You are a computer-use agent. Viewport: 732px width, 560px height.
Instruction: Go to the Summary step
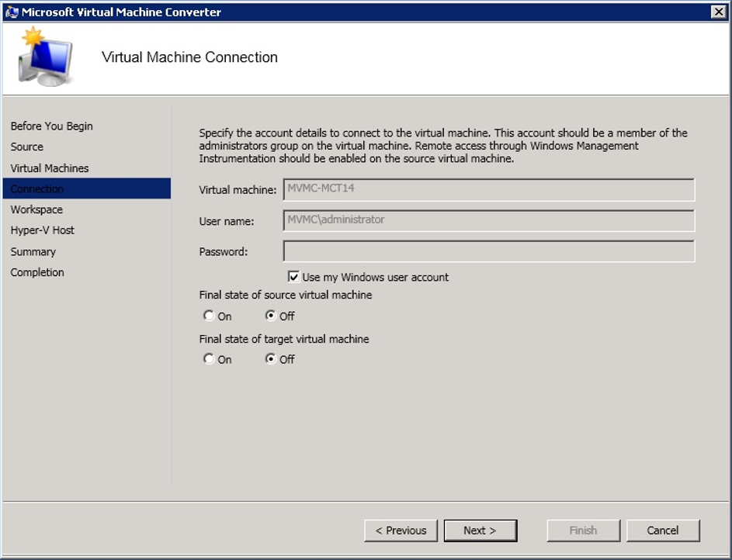click(33, 251)
